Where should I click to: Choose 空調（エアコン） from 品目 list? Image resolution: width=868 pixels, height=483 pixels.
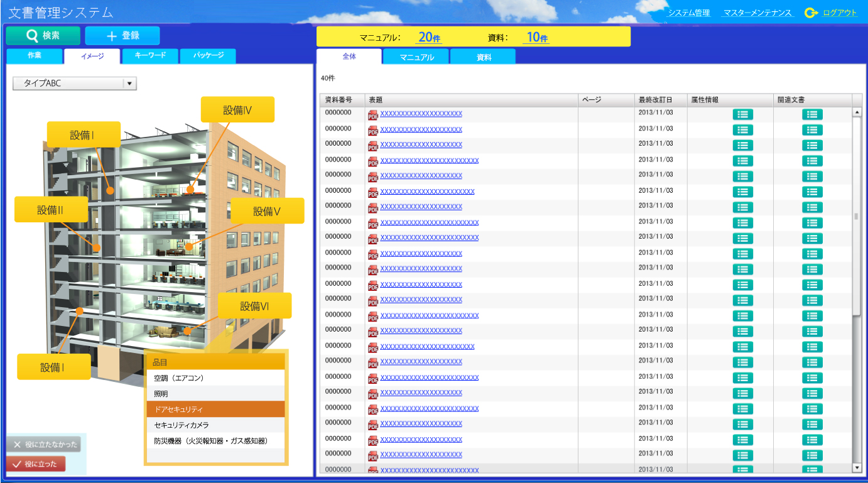coord(215,378)
